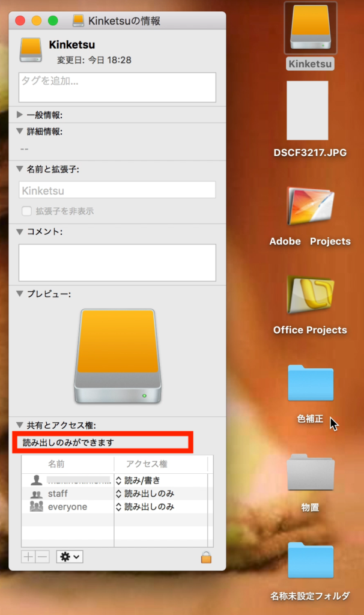Collapse the 詳細情報 section

(20, 131)
